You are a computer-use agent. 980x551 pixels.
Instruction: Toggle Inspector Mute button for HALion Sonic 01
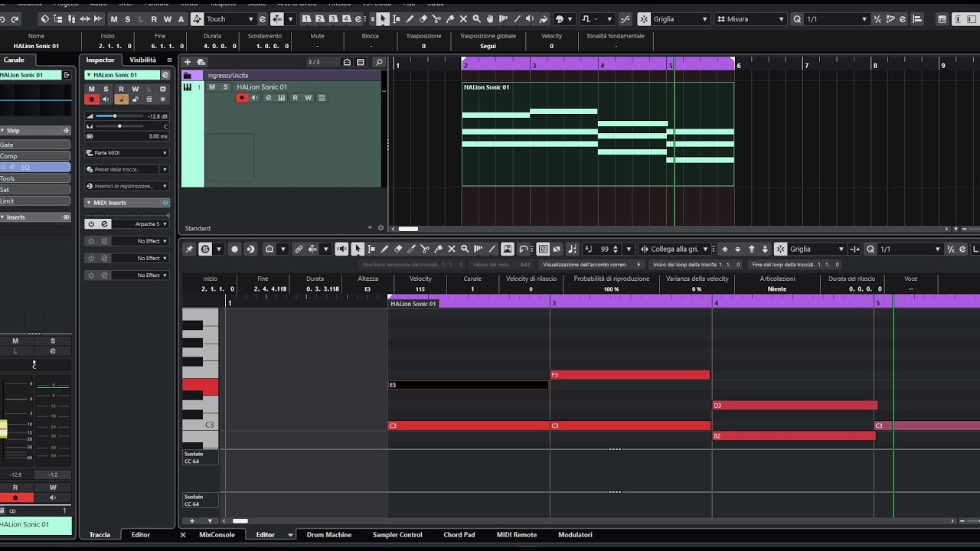point(91,90)
